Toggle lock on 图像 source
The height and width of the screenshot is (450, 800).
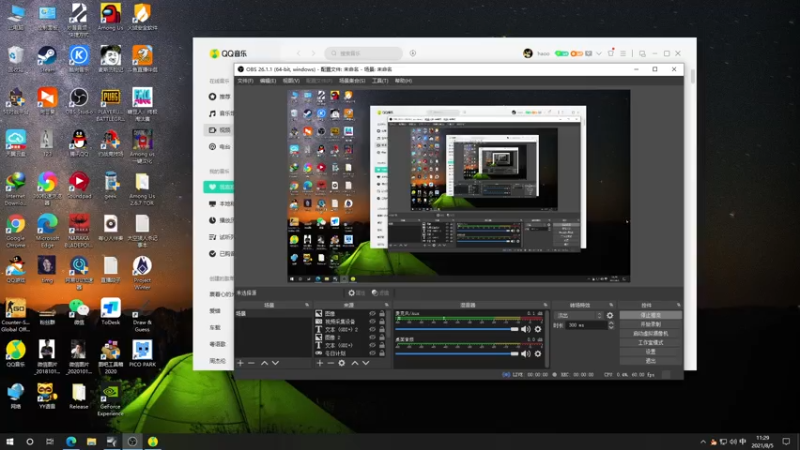pos(382,314)
